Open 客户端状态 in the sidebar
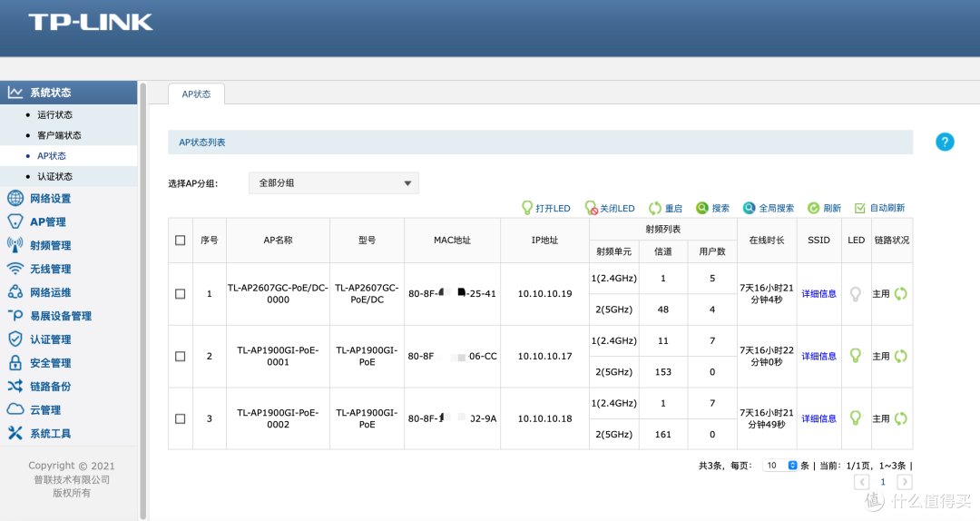 (59, 135)
